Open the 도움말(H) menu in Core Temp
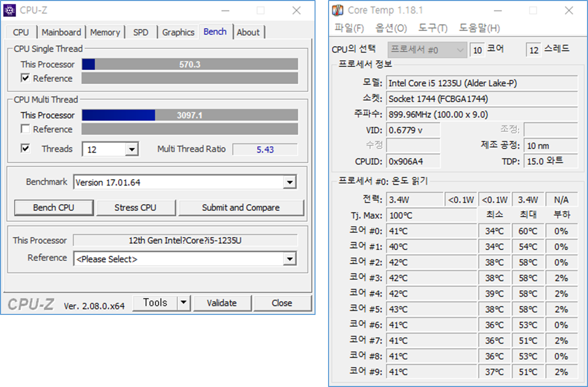The height and width of the screenshot is (387, 588). coord(479,28)
